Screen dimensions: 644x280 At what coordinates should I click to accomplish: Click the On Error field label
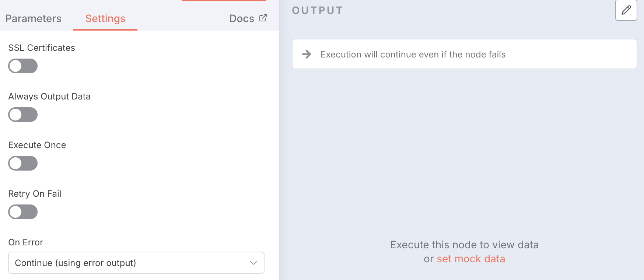coord(26,242)
